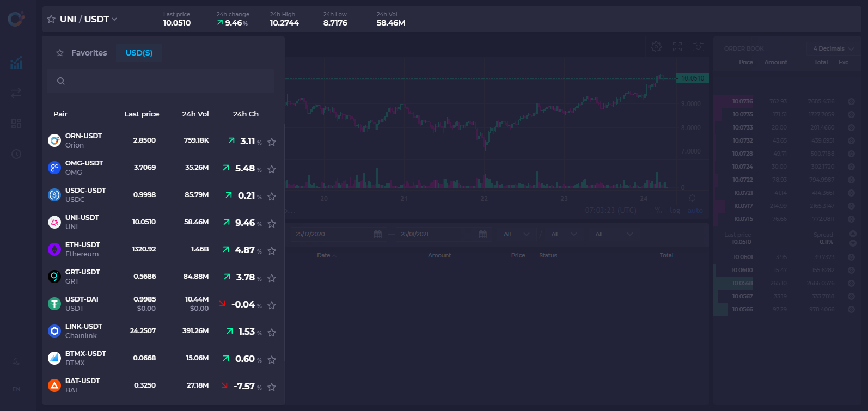The width and height of the screenshot is (868, 411).
Task: Open the 4 Decimals dropdown
Action: click(833, 48)
